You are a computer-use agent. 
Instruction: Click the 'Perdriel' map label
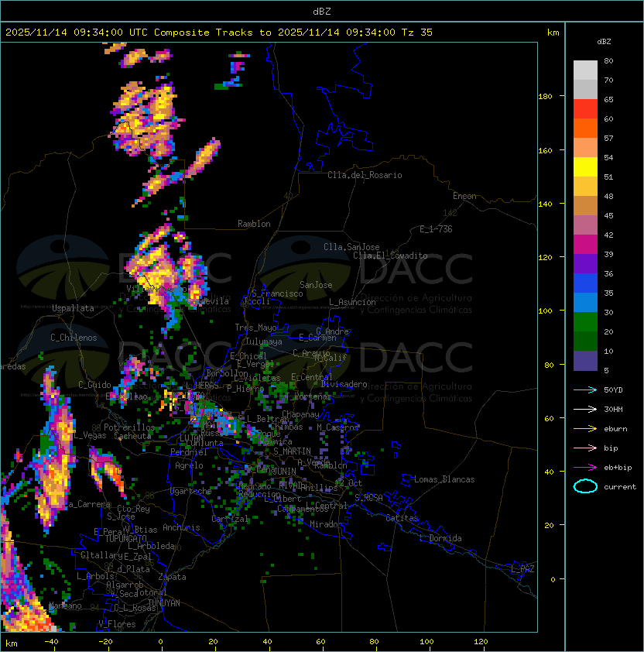pyautogui.click(x=189, y=451)
